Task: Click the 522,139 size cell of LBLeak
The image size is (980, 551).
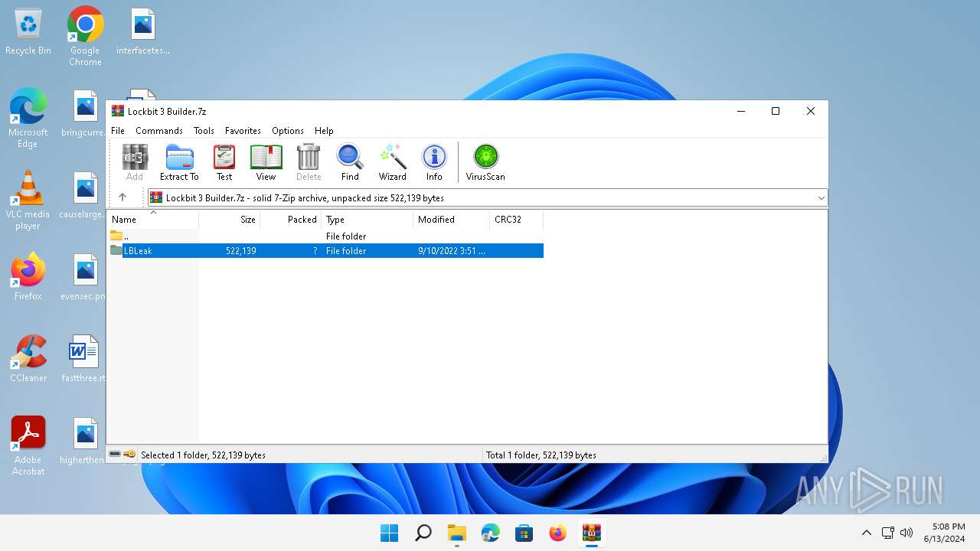Action: coord(241,251)
